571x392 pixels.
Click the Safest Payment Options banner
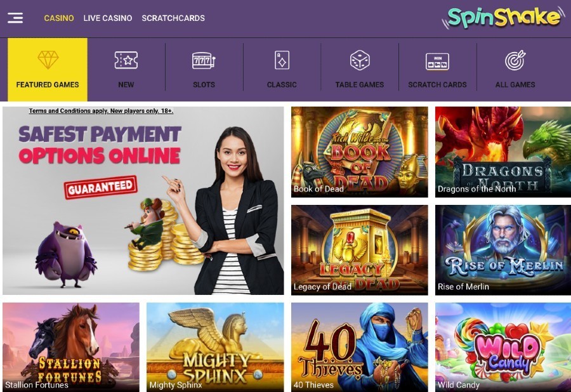143,200
